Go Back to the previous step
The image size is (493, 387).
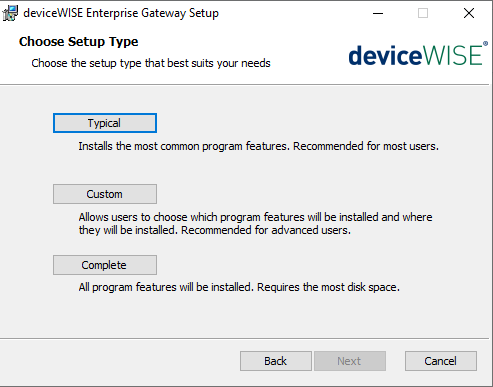276,361
